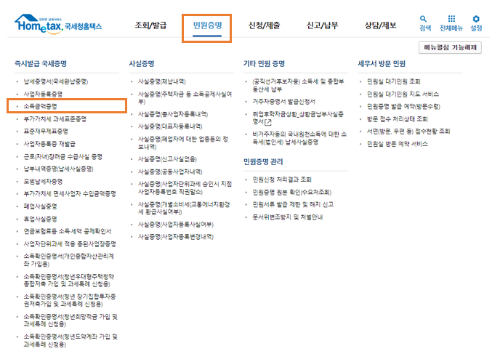Open 사실증명(폐업자에 대한 업종등의 정보내역)
500x363 pixels.
pyautogui.click(x=183, y=143)
